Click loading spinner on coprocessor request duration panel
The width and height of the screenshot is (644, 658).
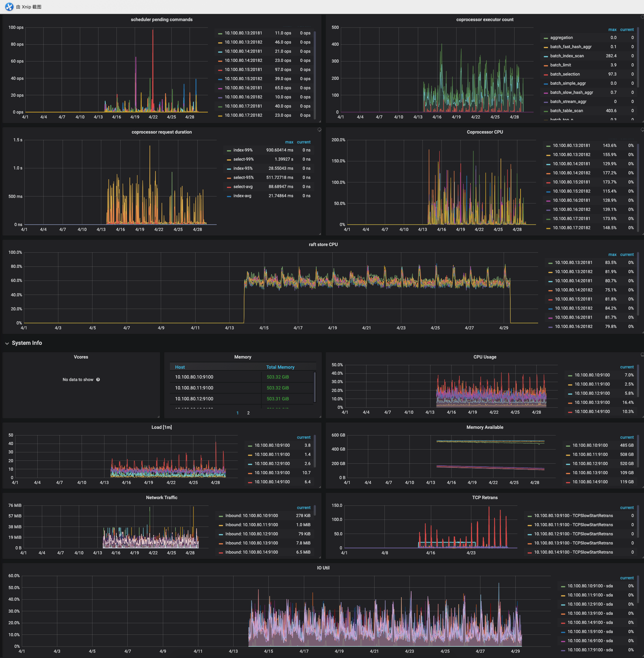click(319, 130)
